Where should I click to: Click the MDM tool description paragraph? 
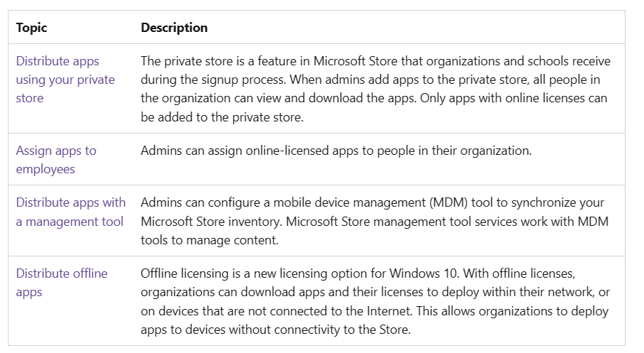pyautogui.click(x=374, y=221)
